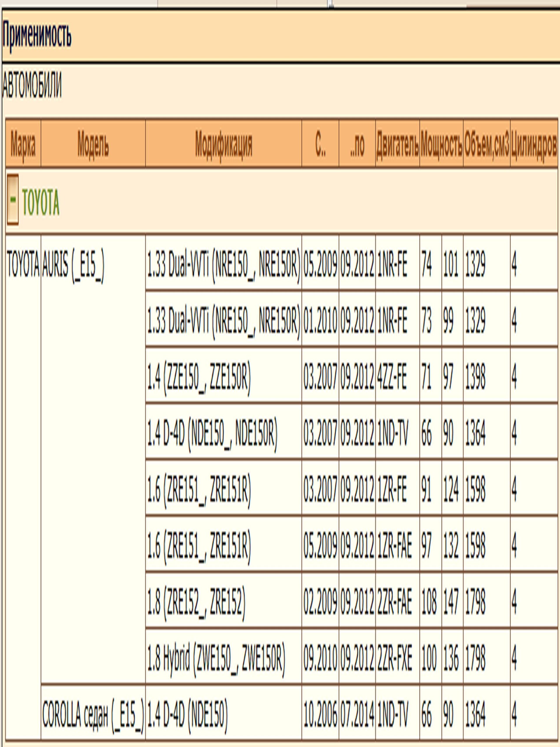Screen dimensions: 560x747
Task: Collapse the TOYOTA group with minus button
Action: point(13,199)
